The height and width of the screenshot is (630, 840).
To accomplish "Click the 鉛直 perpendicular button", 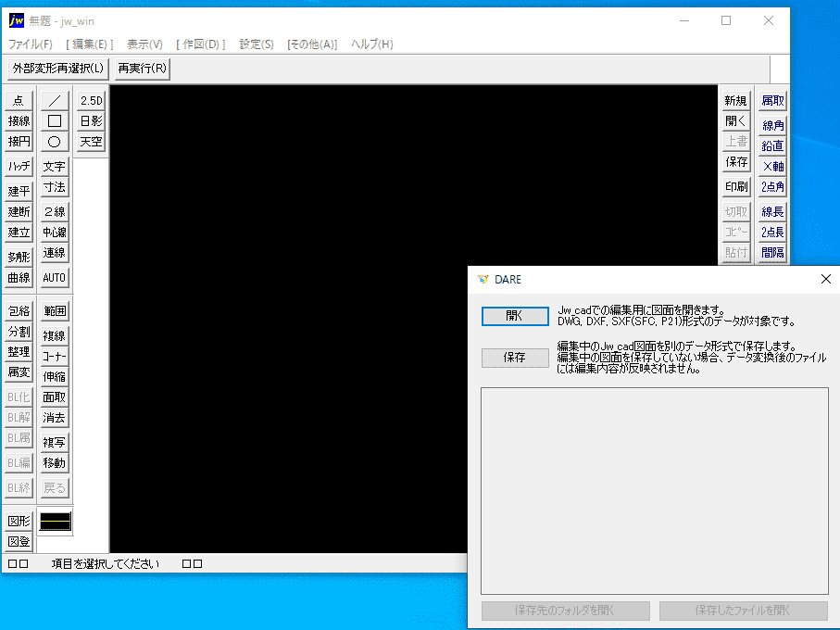I will point(772,145).
